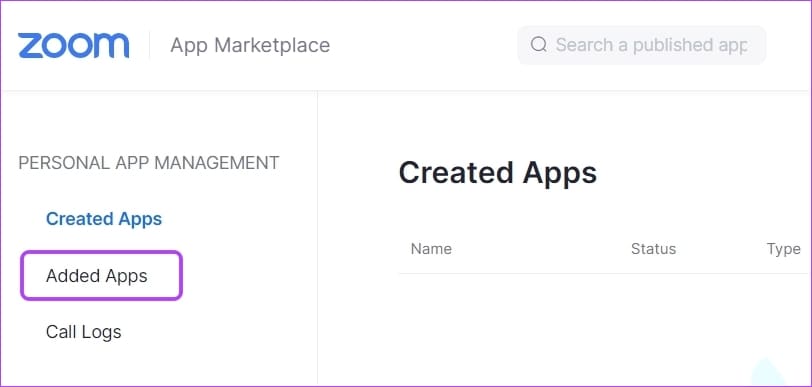Viewport: 812px width, 387px height.
Task: Select Added Apps in the sidebar
Action: [97, 276]
